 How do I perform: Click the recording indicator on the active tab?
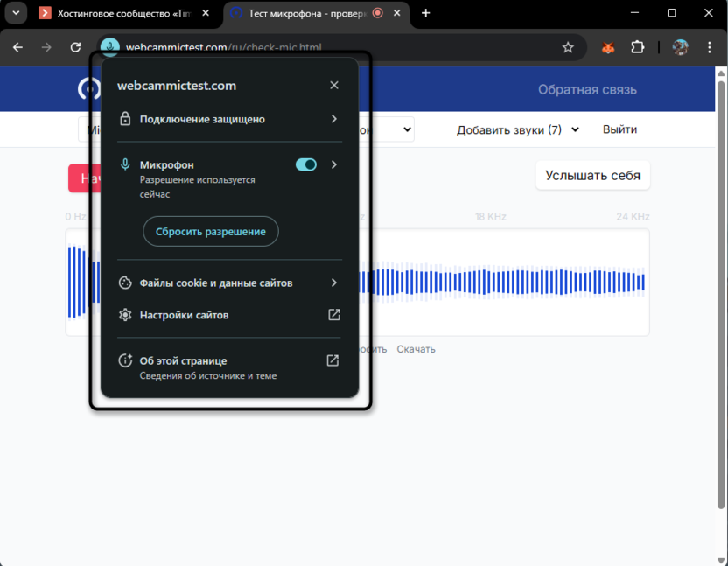coord(377,13)
